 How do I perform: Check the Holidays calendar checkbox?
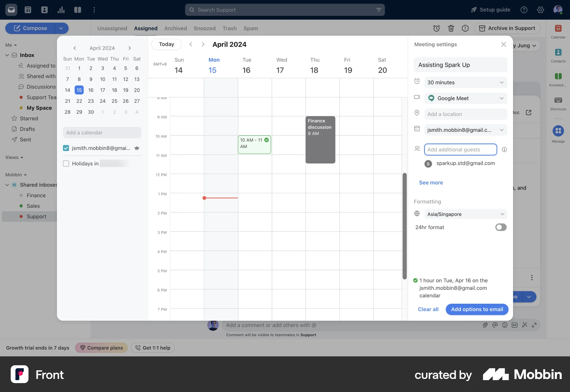pyautogui.click(x=66, y=164)
